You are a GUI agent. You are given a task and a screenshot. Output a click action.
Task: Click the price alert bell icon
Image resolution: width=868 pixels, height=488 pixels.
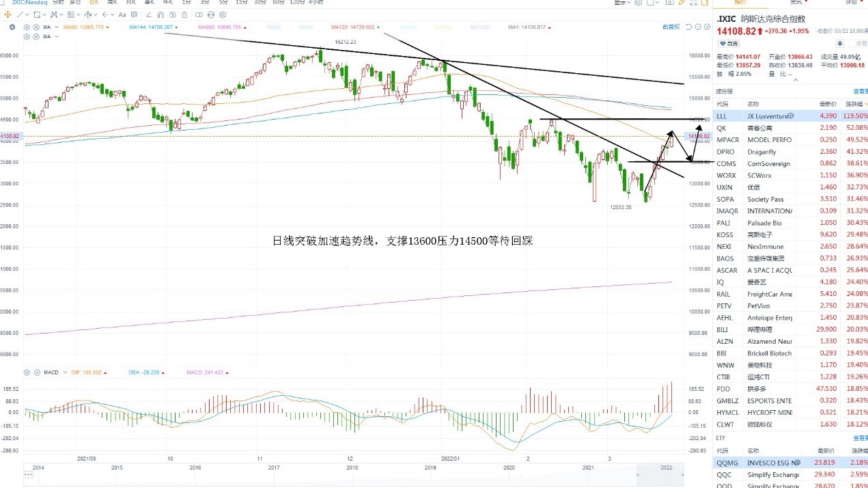840,43
